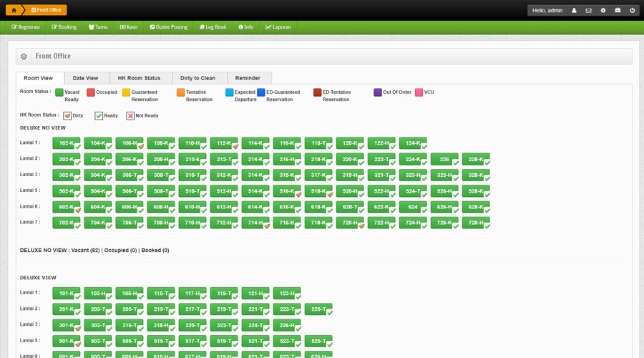Click the Front Office panel gear icon
Image resolution: width=644 pixels, height=358 pixels.
pyautogui.click(x=24, y=57)
